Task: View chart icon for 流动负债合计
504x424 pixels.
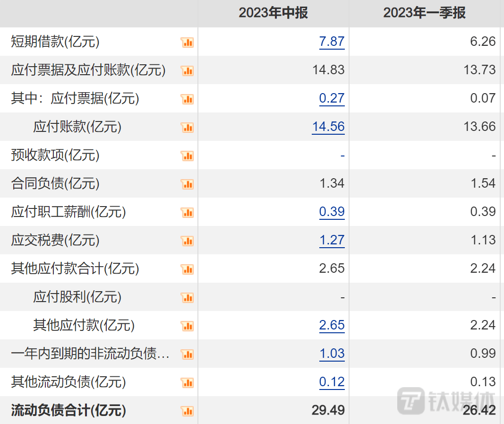Action: point(187,411)
